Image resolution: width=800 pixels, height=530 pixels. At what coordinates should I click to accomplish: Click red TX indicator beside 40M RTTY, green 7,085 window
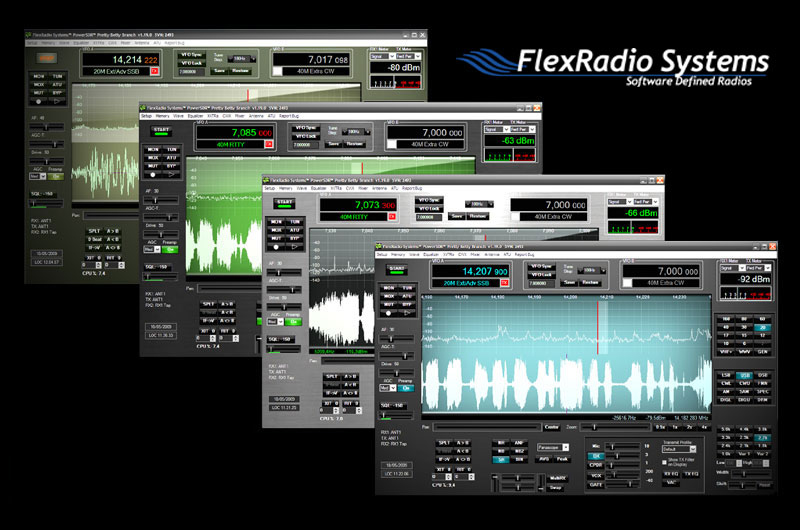click(x=268, y=144)
